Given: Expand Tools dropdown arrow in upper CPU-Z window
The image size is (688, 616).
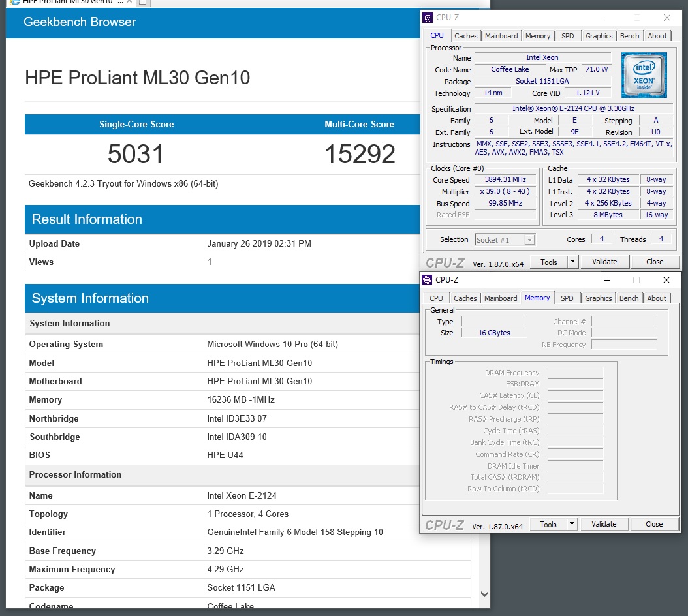Looking at the screenshot, I should [572, 262].
